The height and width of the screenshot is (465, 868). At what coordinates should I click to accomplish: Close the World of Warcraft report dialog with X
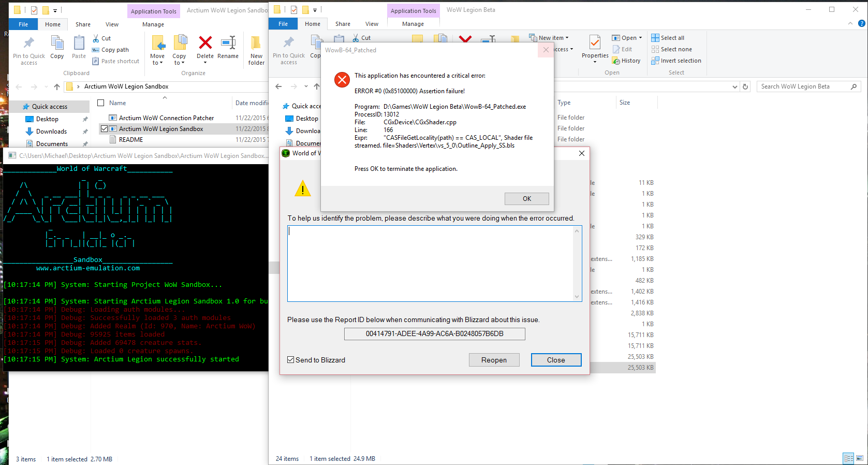(x=582, y=153)
